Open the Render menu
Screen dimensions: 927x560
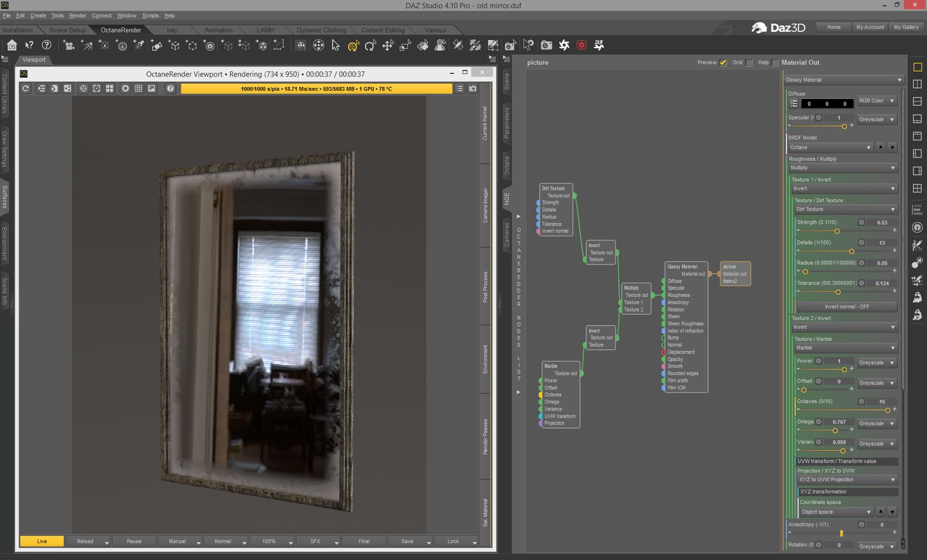(x=78, y=16)
